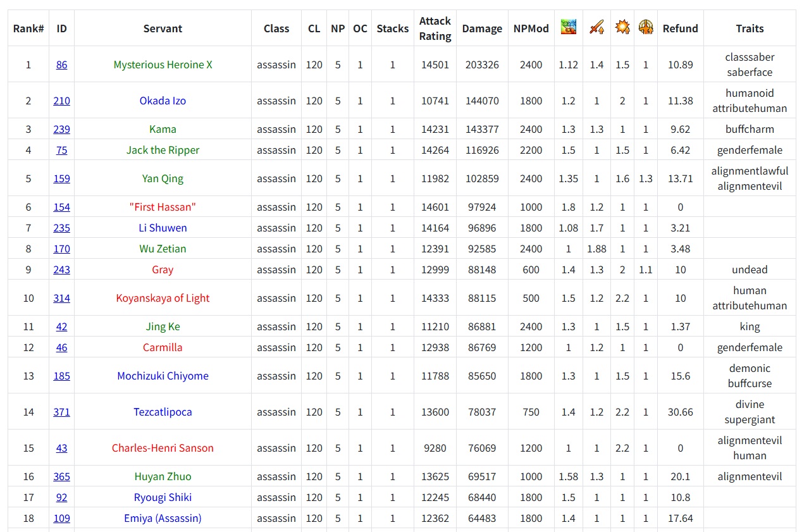
Task: Click the "divine supergiant" traits cell
Action: click(750, 412)
